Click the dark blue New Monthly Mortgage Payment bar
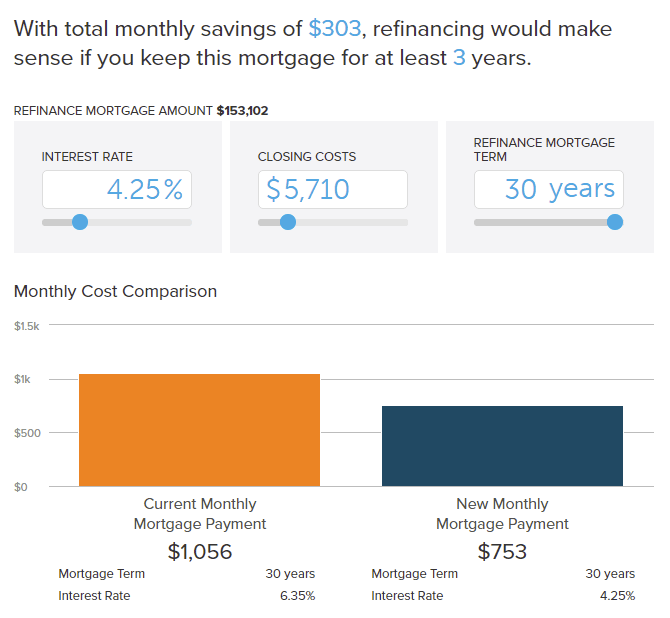This screenshot has width=670, height=618. [502, 446]
